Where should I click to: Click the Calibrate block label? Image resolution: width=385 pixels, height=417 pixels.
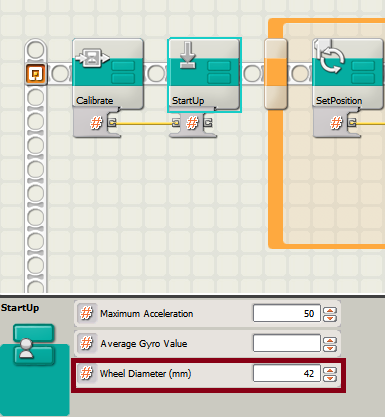click(95, 101)
